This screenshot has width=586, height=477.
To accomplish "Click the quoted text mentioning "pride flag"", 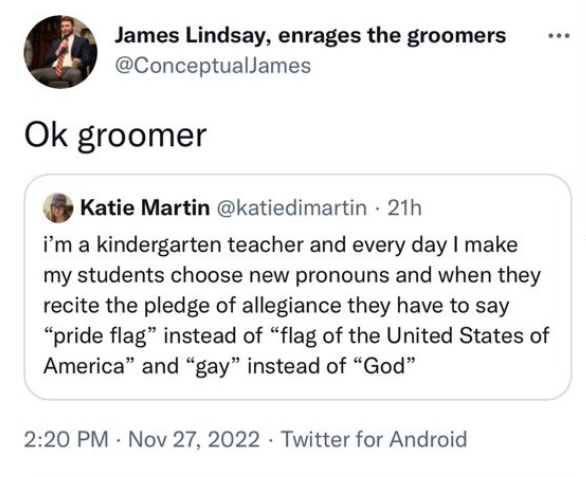I will point(296,336).
